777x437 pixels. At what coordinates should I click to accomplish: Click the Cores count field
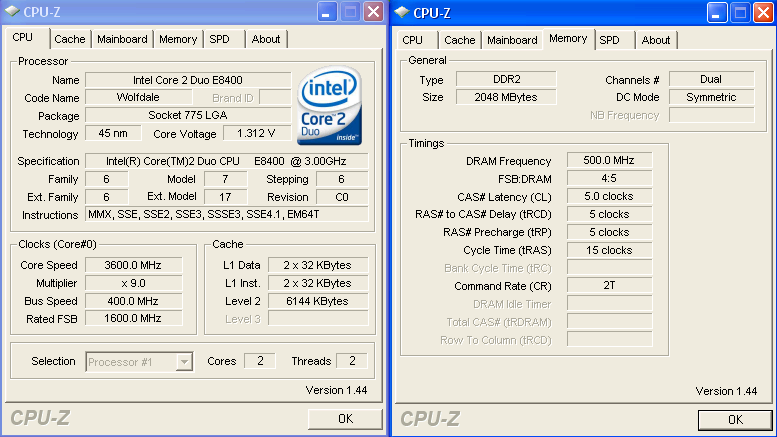tap(260, 361)
